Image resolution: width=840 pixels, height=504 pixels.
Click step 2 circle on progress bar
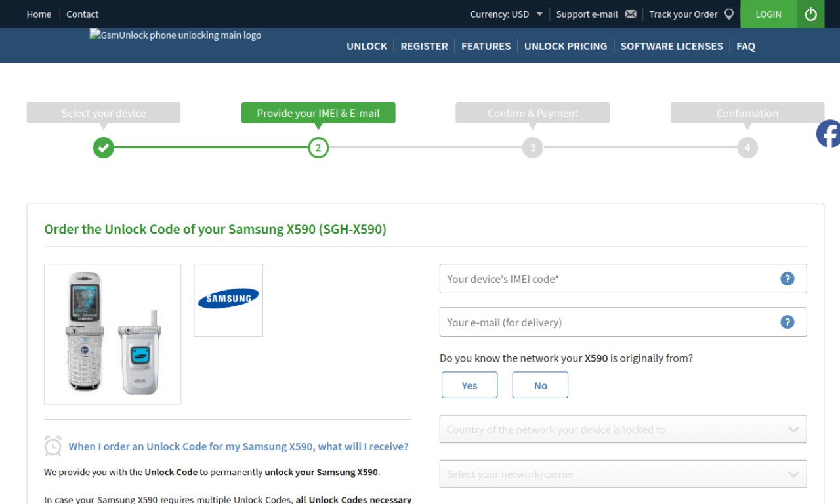pos(318,148)
